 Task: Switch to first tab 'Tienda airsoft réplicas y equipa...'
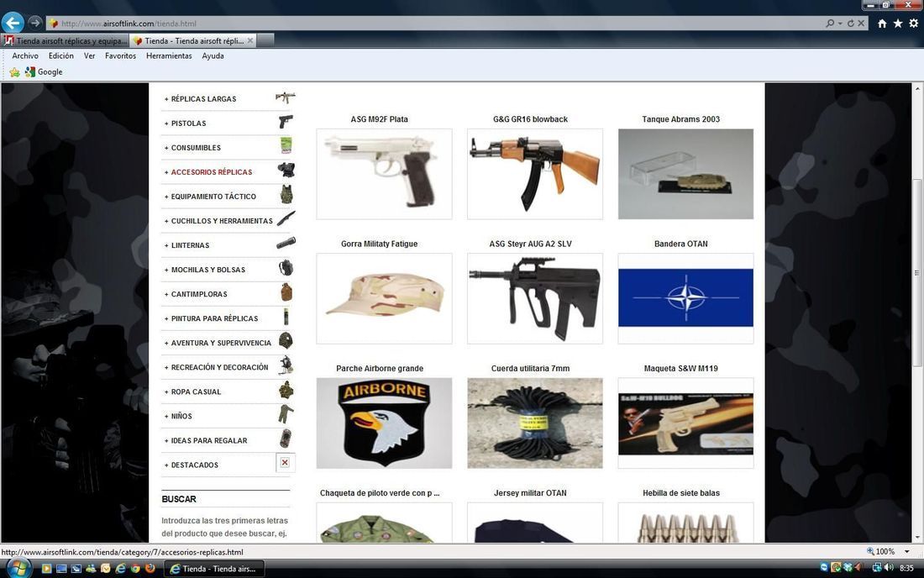click(x=65, y=40)
